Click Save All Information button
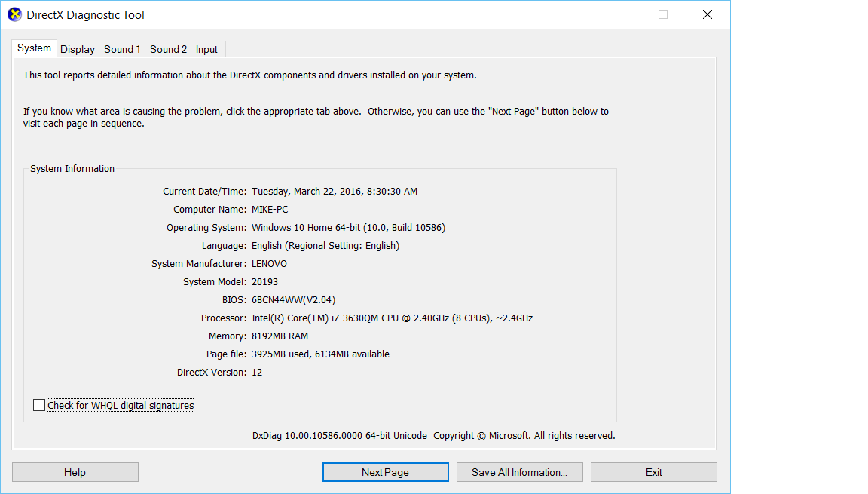 click(x=520, y=472)
